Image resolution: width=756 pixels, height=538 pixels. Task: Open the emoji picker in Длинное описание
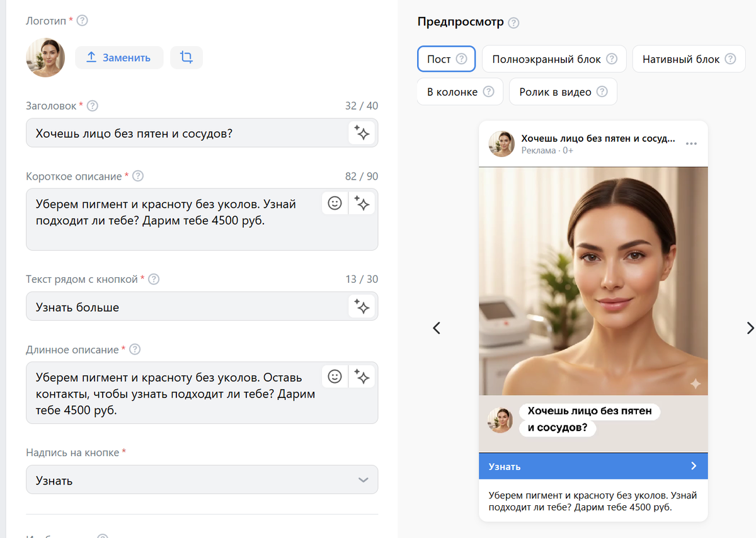335,376
